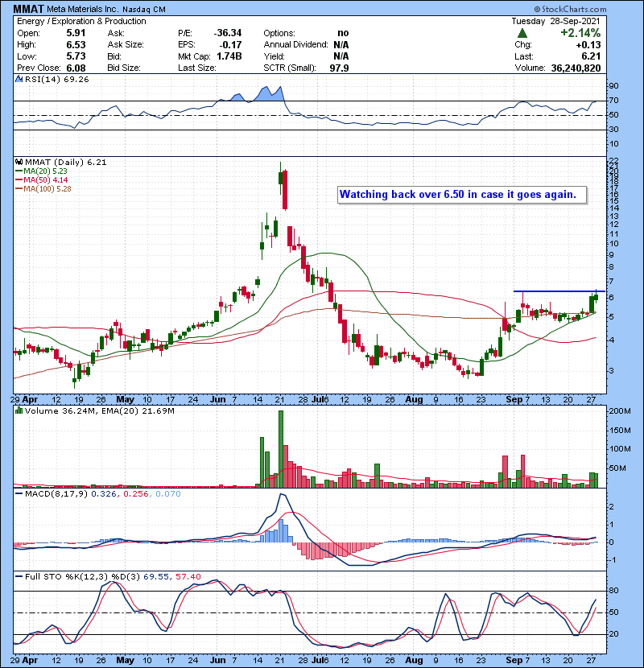This screenshot has width=644, height=668.
Task: Click the MMAT (Daily) 6.21 price label
Action: [66, 162]
